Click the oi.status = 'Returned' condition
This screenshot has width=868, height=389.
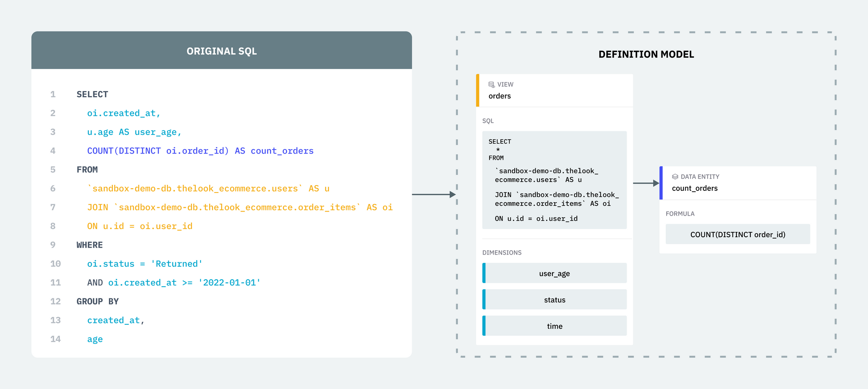(145, 264)
